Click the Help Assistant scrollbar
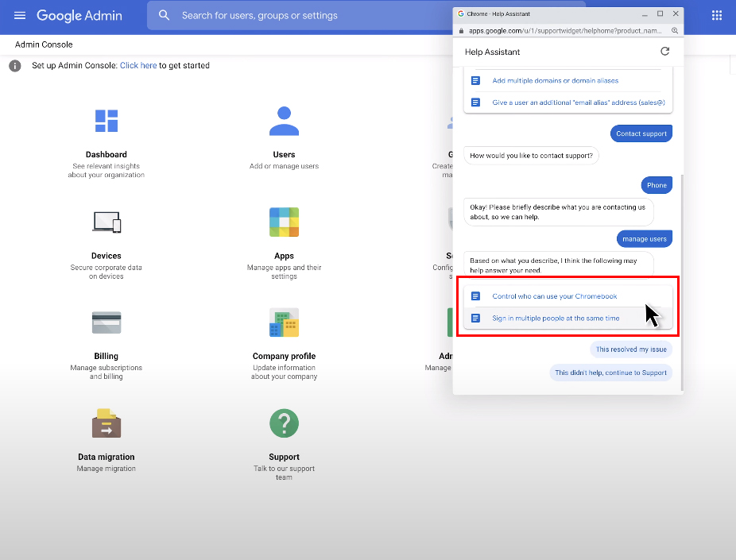736x560 pixels. [x=680, y=278]
